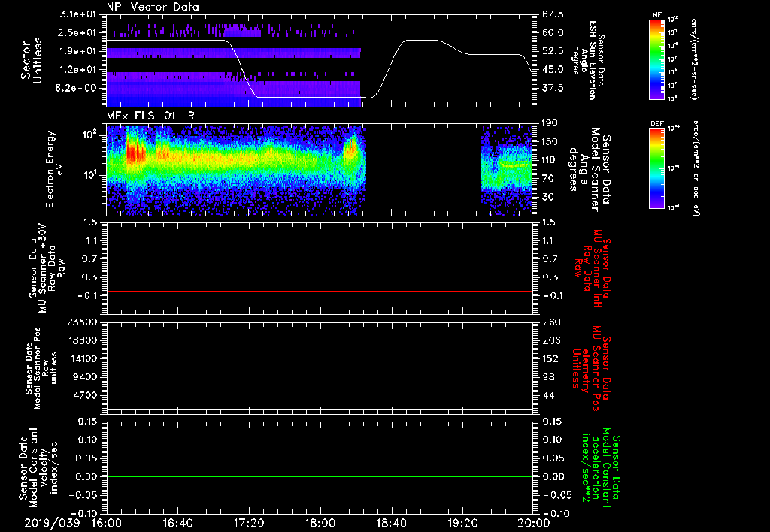Viewport: 770px width, 532px height.
Task: Click the green zero-velocity line
Action: point(320,477)
